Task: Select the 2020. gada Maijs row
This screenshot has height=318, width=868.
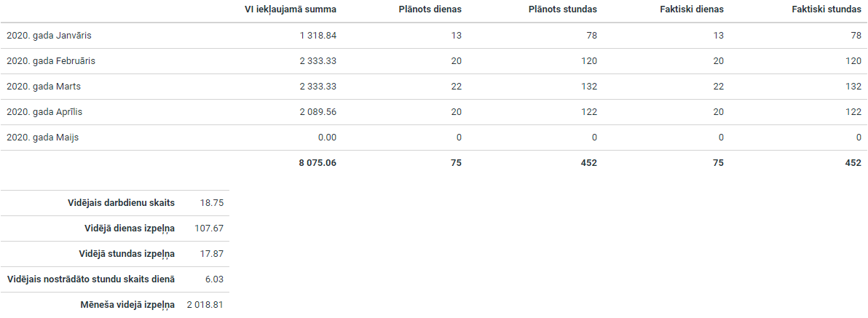Action: pos(434,137)
